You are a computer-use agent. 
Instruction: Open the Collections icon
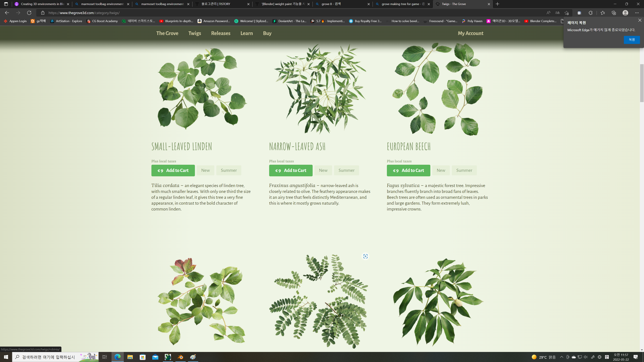pos(614,13)
